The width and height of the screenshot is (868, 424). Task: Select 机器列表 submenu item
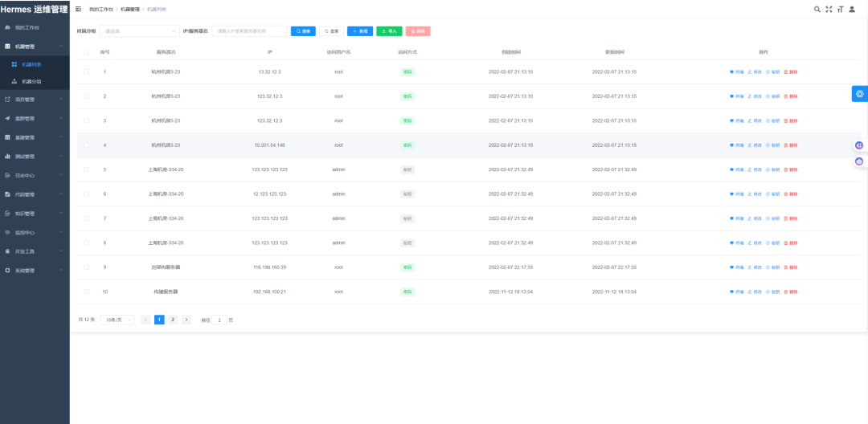[x=35, y=64]
